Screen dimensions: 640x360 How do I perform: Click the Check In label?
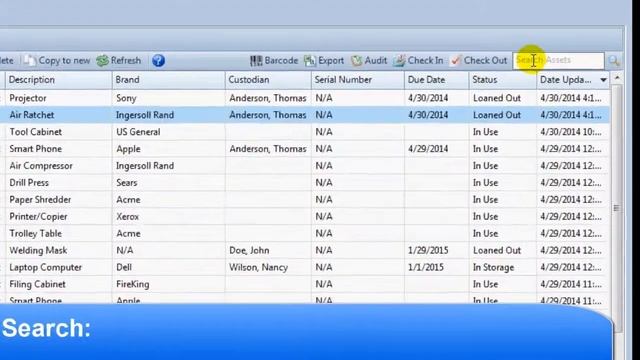coord(425,60)
